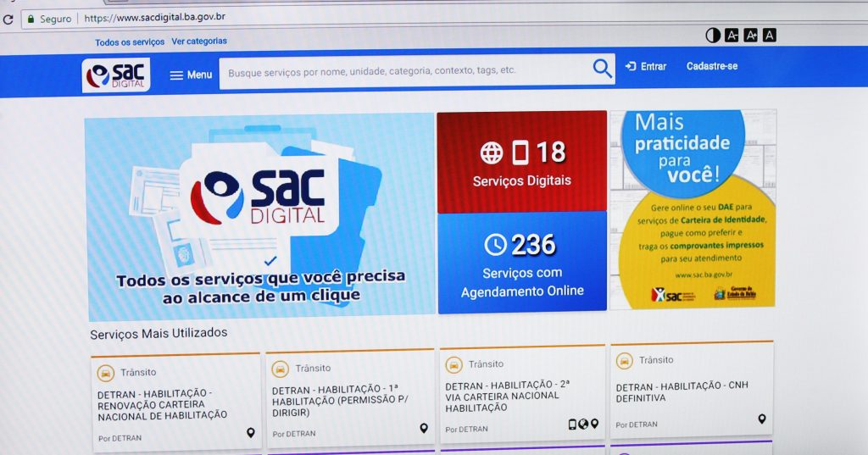Click location pin on 1ª Habilitação card

click(x=424, y=428)
